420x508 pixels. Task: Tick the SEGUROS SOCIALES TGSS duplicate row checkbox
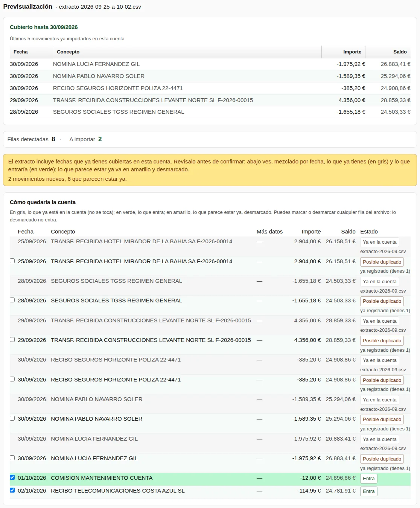12,300
